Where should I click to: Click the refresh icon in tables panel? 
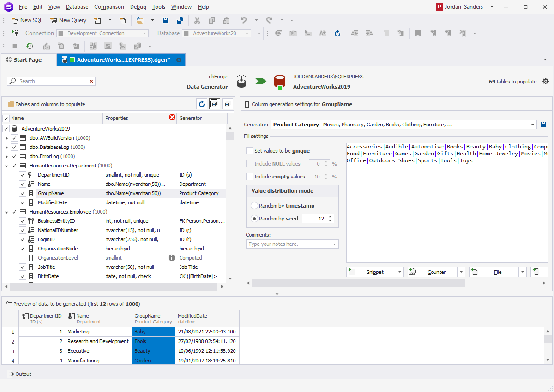click(x=201, y=104)
